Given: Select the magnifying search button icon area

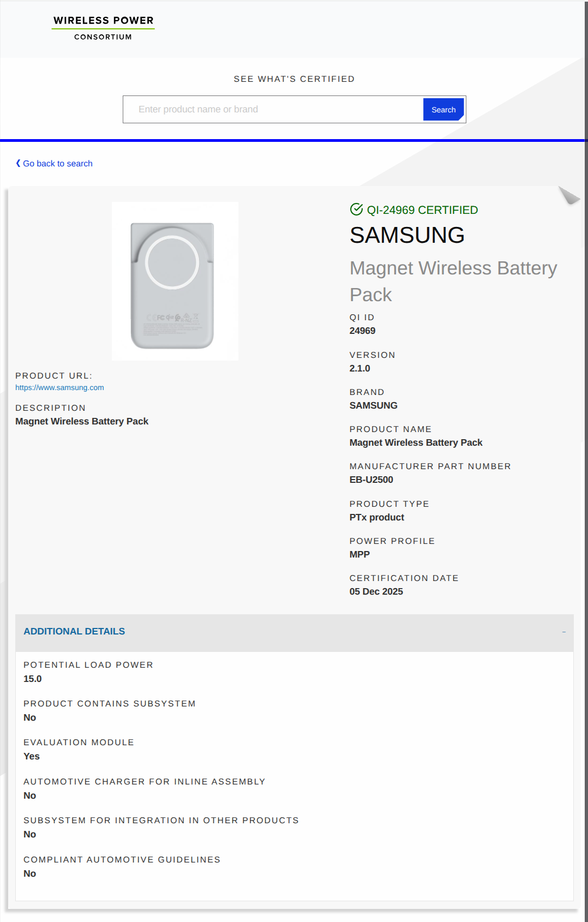Looking at the screenshot, I should pos(443,109).
